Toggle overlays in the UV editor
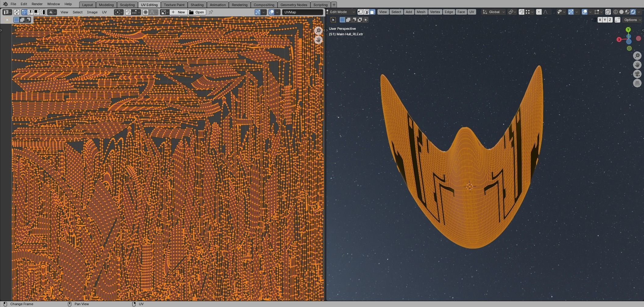The image size is (644, 307). (x=271, y=12)
